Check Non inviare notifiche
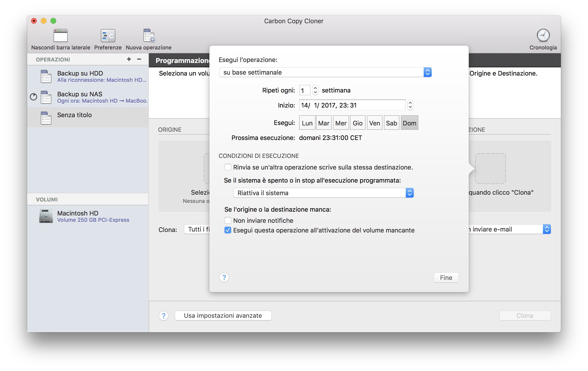Screen dimensions: 588x371 [228, 220]
